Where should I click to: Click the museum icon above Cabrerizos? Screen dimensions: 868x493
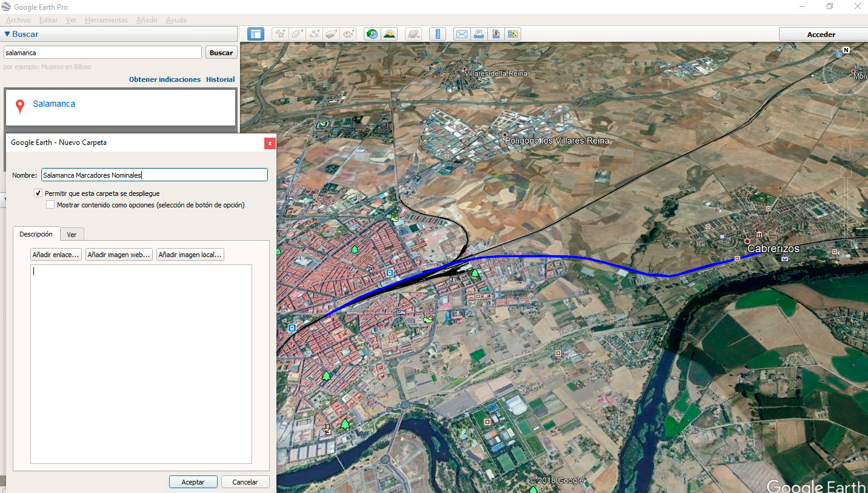click(758, 235)
